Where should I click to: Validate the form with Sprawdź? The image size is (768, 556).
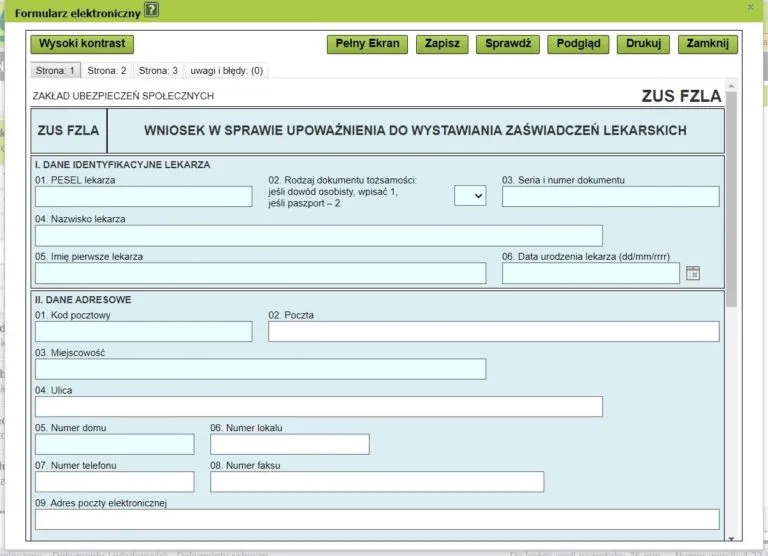pos(508,44)
